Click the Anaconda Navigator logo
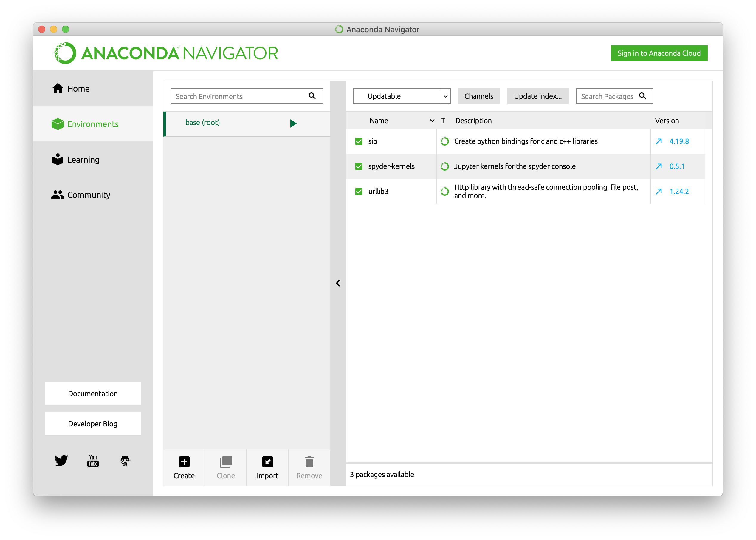Screen dimensions: 756x540 point(166,53)
